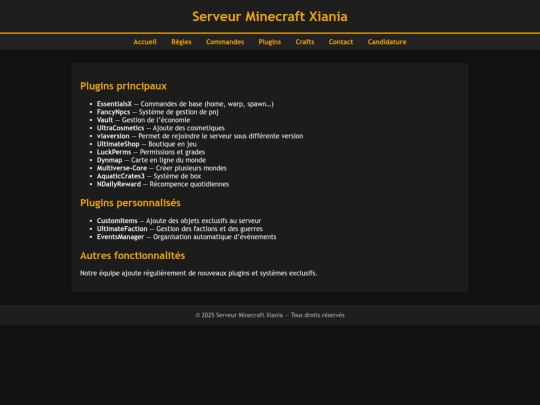Select the EventsManager list entry
Viewport: 540px width, 405px height.
186,237
